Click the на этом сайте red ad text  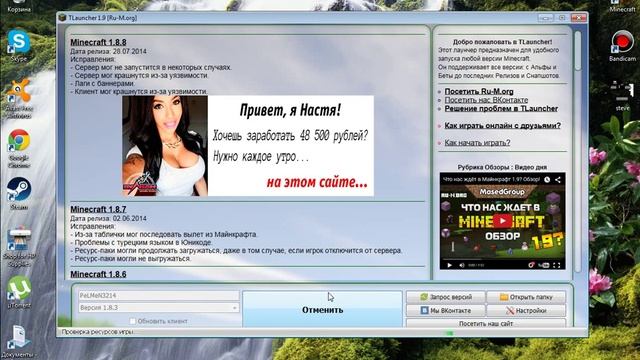[317, 182]
